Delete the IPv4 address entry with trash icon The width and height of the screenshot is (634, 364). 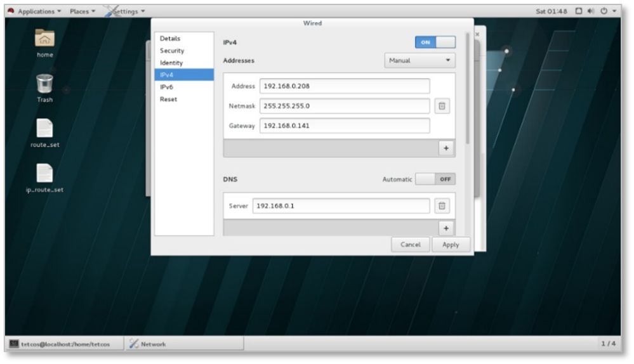pyautogui.click(x=442, y=106)
